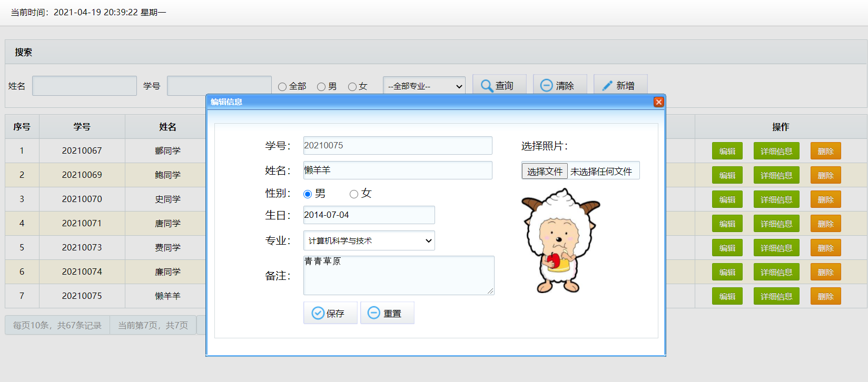868x382 pixels.
Task: Click the 生日 date field
Action: tap(369, 215)
